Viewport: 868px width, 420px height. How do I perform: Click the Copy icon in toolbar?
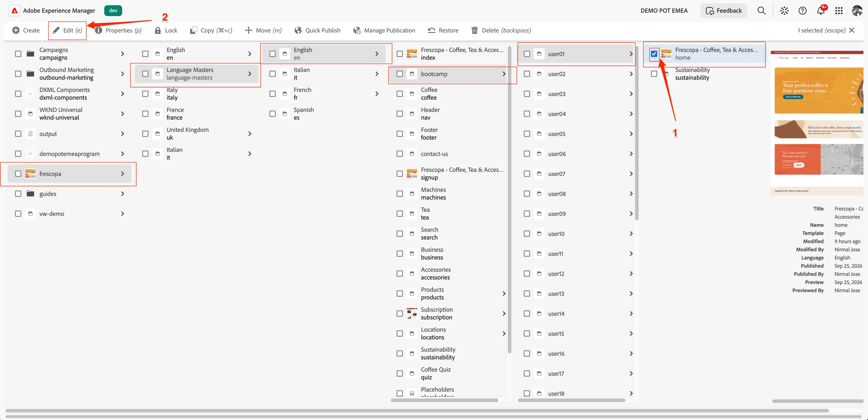(x=193, y=30)
